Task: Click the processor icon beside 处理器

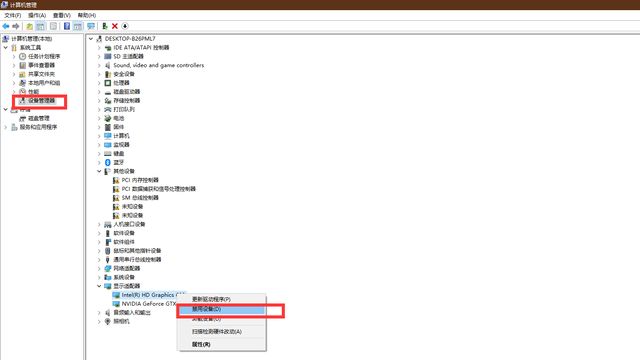Action: point(108,83)
